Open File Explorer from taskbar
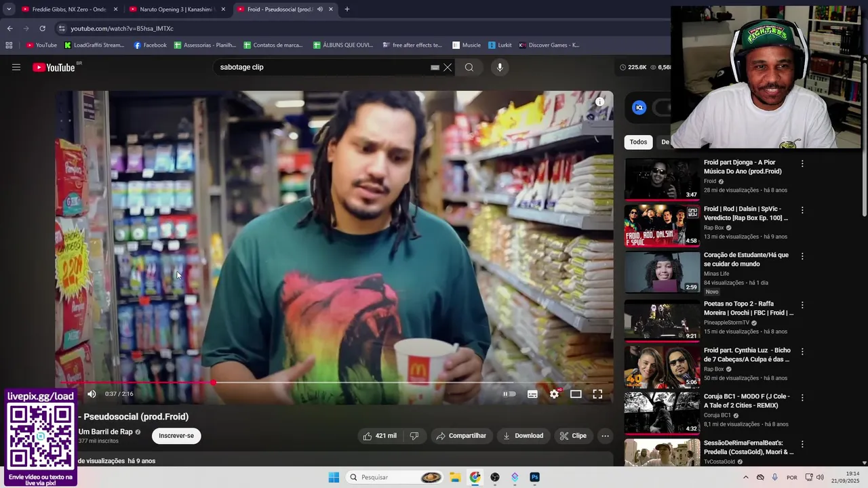 [455, 477]
